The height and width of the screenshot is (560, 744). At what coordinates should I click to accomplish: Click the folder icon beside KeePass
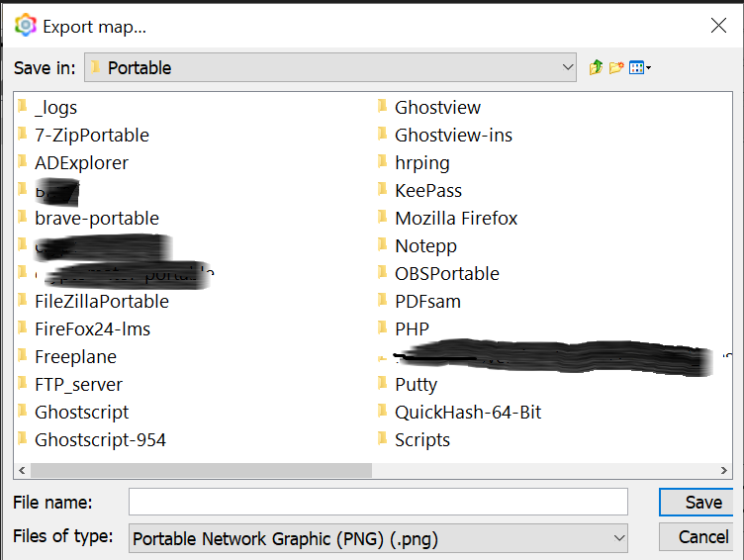(x=383, y=189)
